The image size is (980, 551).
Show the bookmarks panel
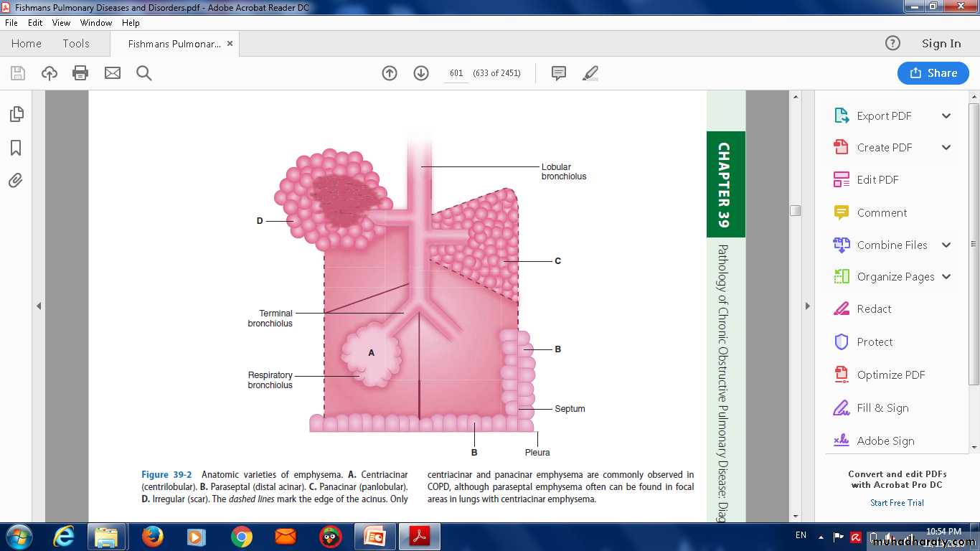point(16,148)
